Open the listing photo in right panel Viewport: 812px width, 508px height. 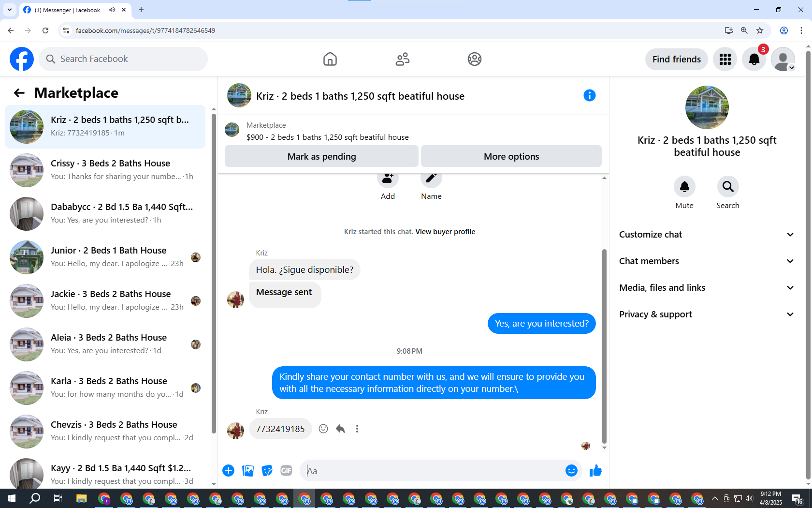pos(707,107)
